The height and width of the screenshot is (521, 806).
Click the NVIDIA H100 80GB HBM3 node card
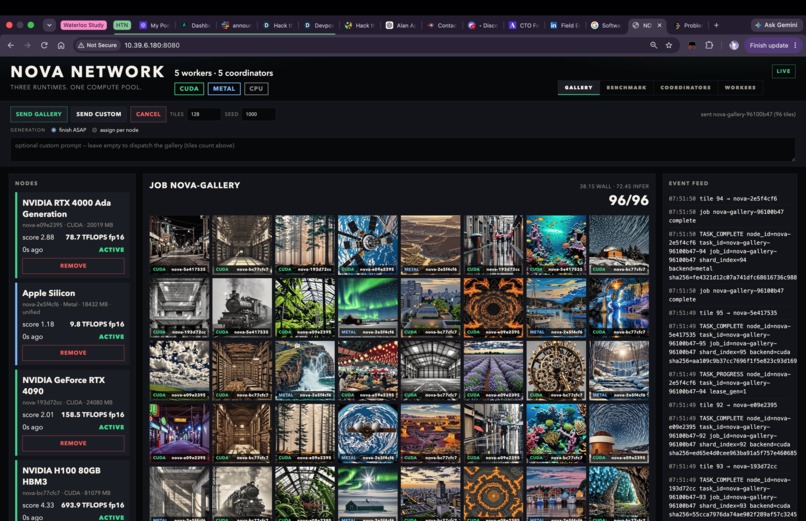pos(73,492)
